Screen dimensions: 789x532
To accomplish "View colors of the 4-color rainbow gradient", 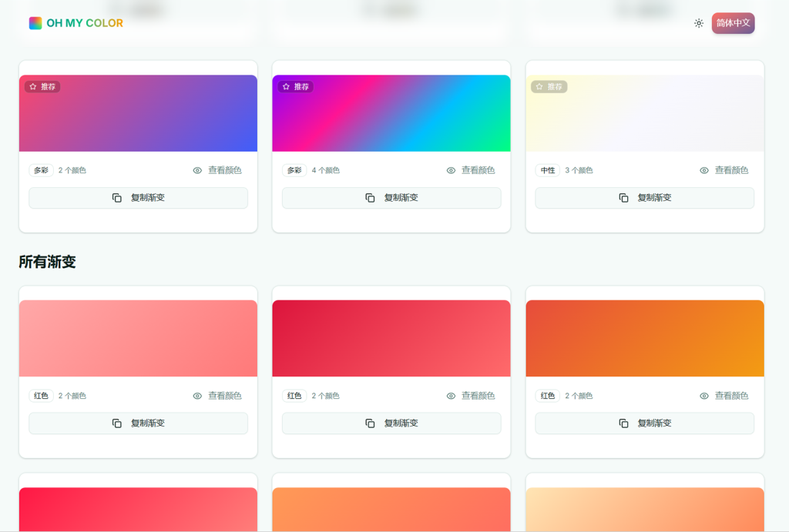I will coord(471,170).
